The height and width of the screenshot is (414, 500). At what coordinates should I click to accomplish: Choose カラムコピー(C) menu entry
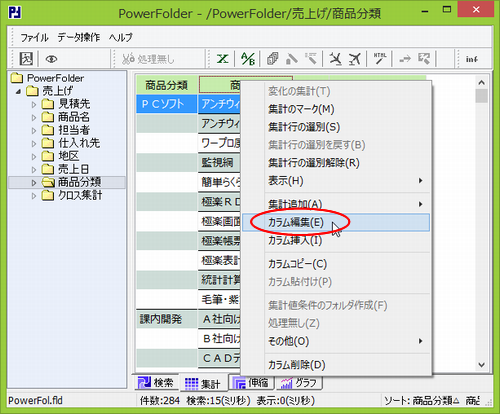coord(336,264)
